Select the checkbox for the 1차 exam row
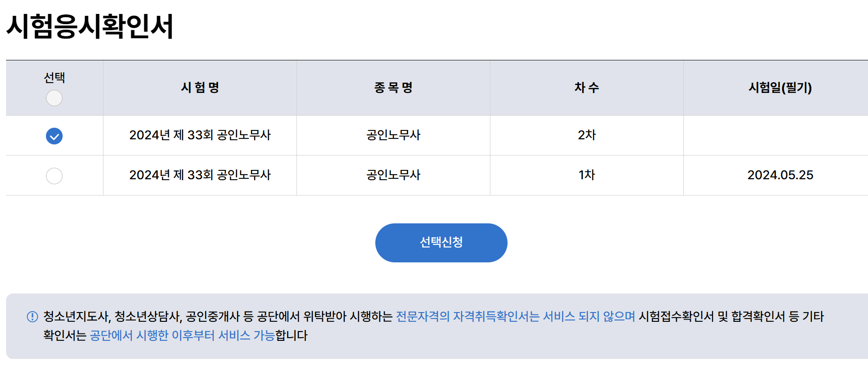Viewport: 868px width, 365px height. click(54, 176)
